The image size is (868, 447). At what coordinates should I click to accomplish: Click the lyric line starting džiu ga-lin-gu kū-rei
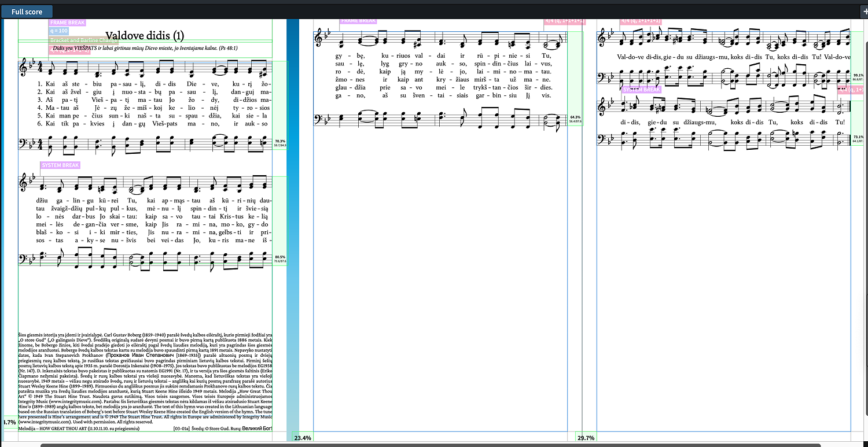coord(153,200)
